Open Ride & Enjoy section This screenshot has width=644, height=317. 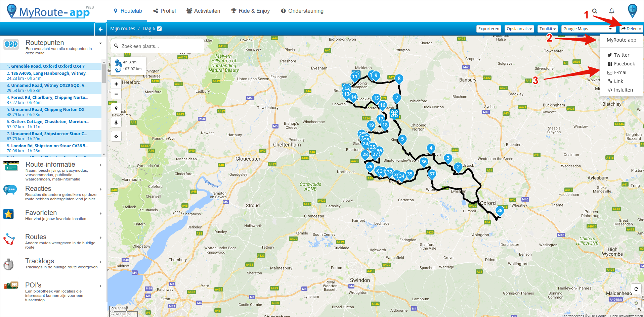(251, 11)
